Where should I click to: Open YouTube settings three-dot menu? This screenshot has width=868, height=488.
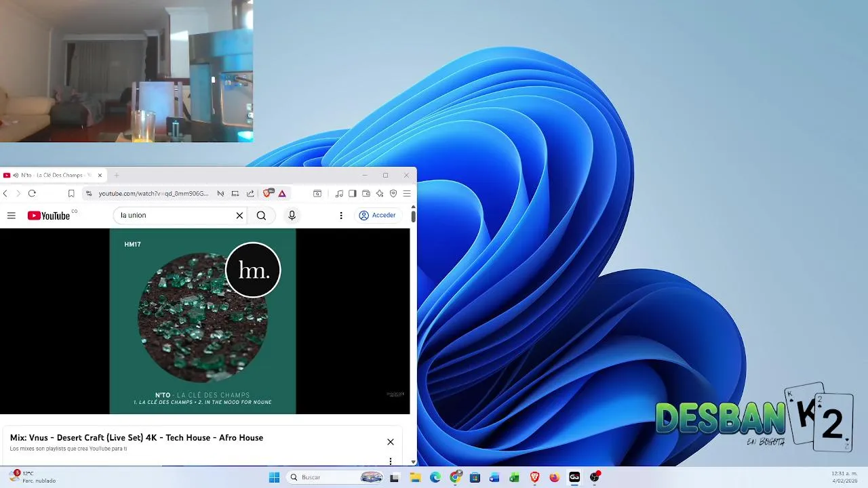coord(341,216)
